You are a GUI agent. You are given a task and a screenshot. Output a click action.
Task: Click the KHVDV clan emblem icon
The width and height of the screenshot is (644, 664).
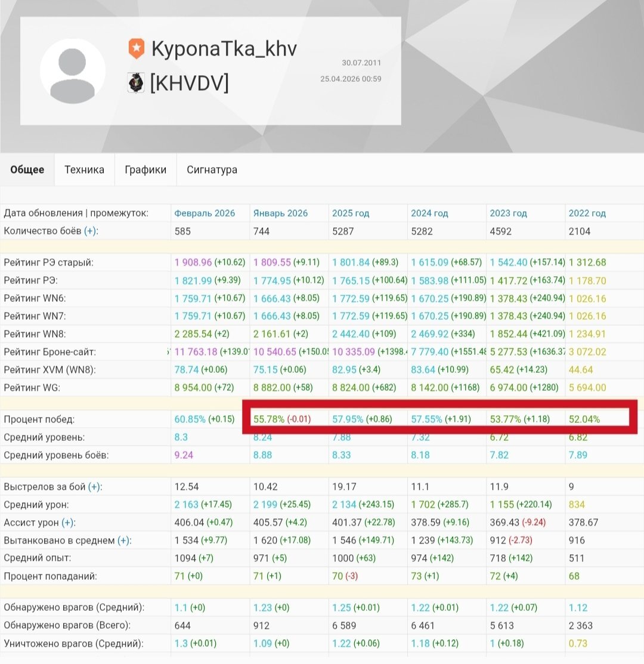pos(136,82)
